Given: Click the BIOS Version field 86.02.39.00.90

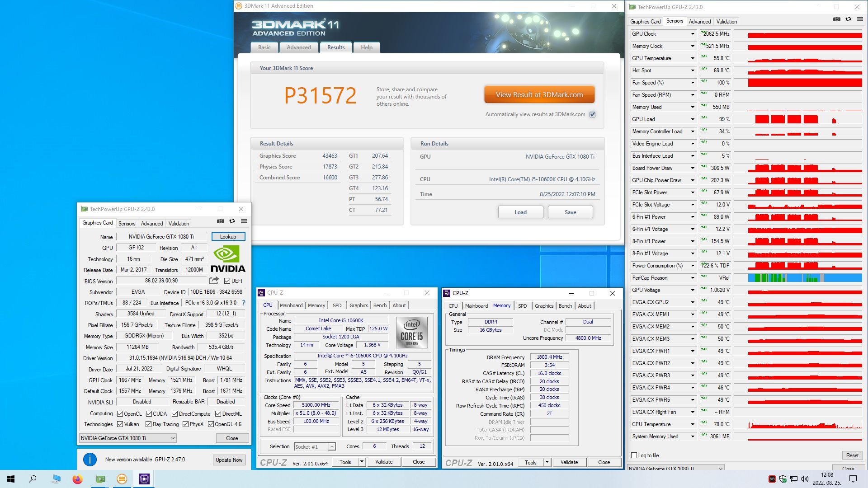Looking at the screenshot, I should click(161, 281).
